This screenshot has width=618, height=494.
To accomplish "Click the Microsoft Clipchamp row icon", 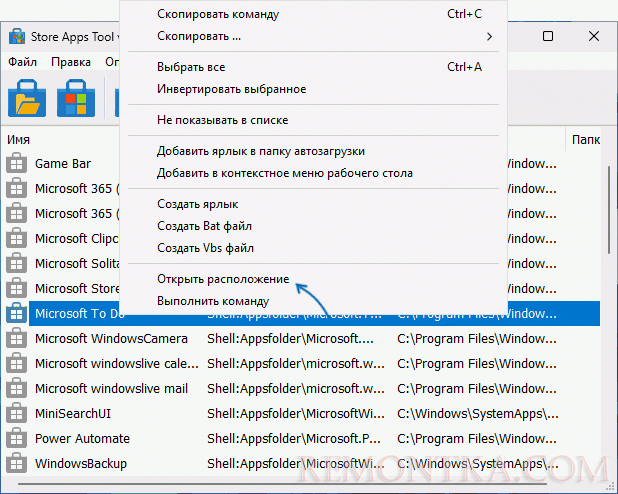I will point(17,239).
